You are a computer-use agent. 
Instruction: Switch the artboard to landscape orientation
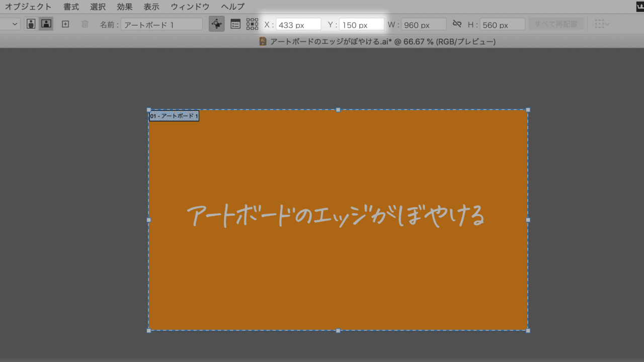click(x=46, y=24)
